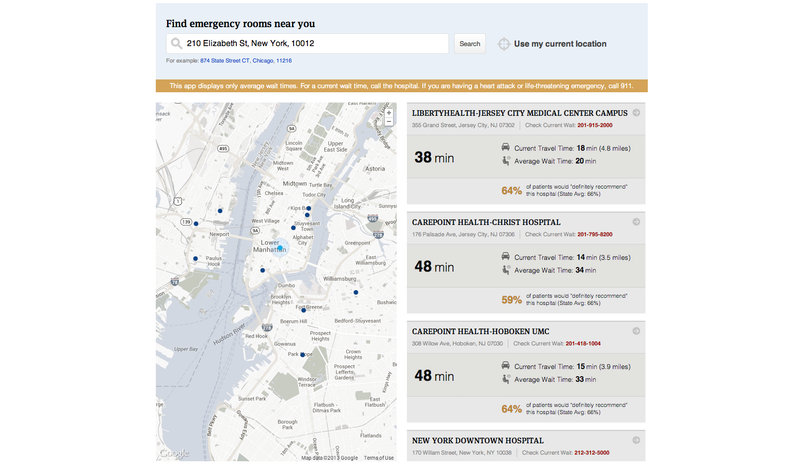
Task: Open CarePoint Health-Hoboken UMC title
Action: pos(481,331)
